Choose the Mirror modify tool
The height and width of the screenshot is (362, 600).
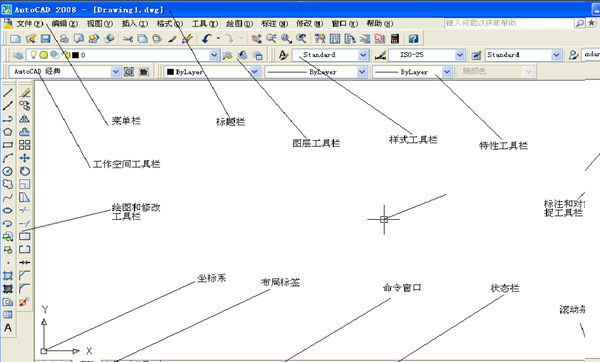25,119
